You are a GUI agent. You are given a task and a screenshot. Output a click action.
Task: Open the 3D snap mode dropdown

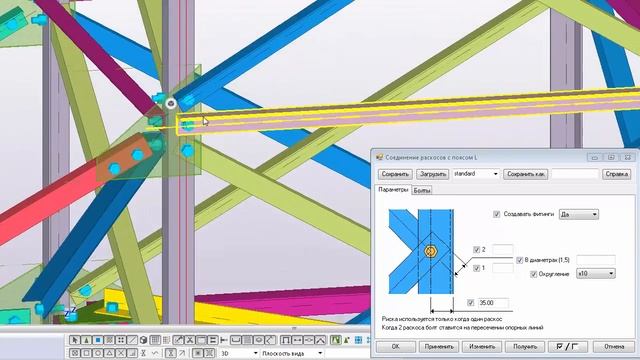[x=239, y=353]
